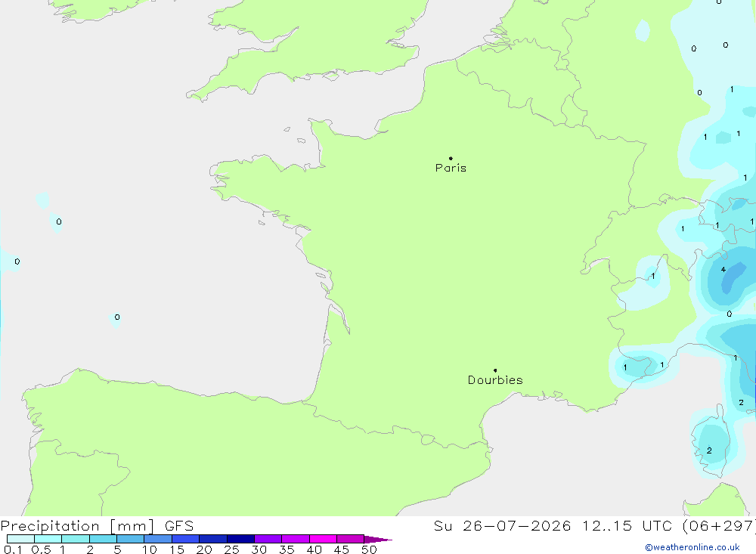The image size is (756, 554).
Task: Click the legend value '35'
Action: pos(287,549)
